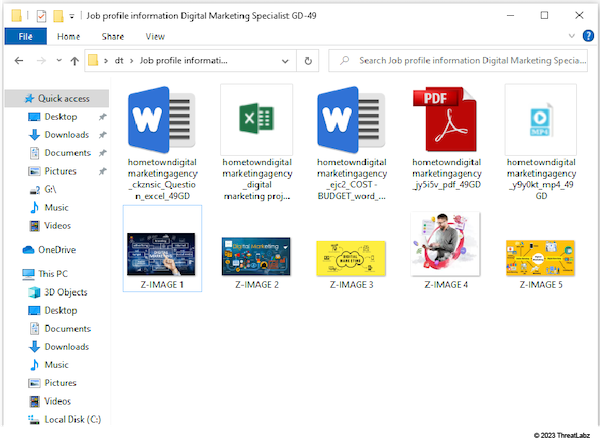Viewport: 600px width, 445px height.
Task: Open the address bar history dropdown
Action: [x=285, y=61]
